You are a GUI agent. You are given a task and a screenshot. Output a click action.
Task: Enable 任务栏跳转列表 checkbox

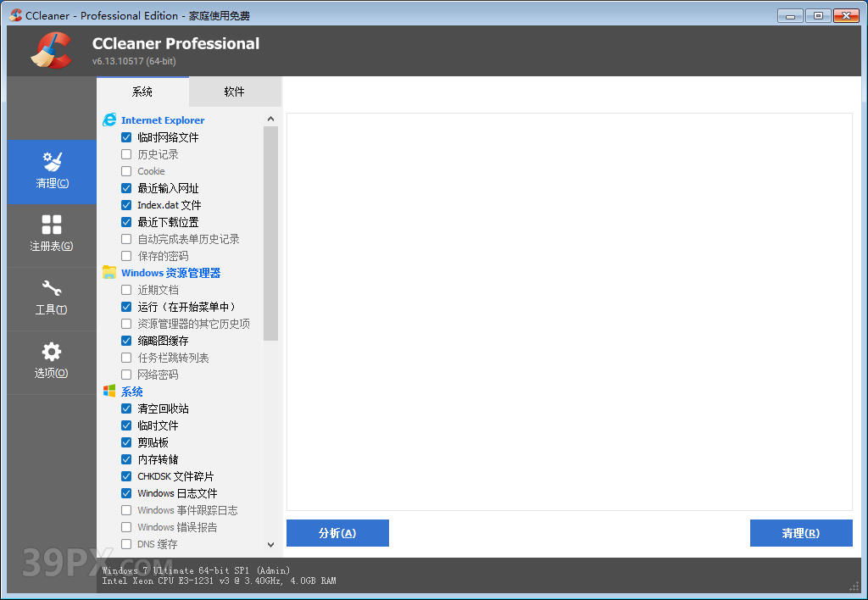tap(126, 358)
